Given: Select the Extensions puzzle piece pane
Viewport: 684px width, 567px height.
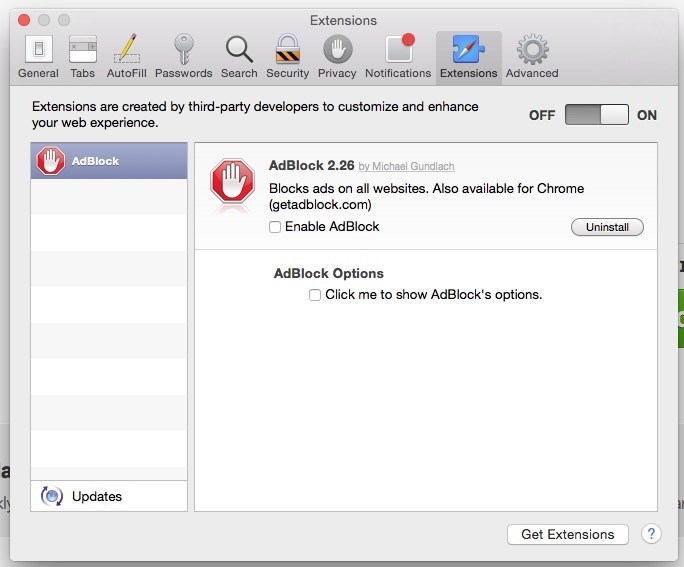Looking at the screenshot, I should [469, 57].
